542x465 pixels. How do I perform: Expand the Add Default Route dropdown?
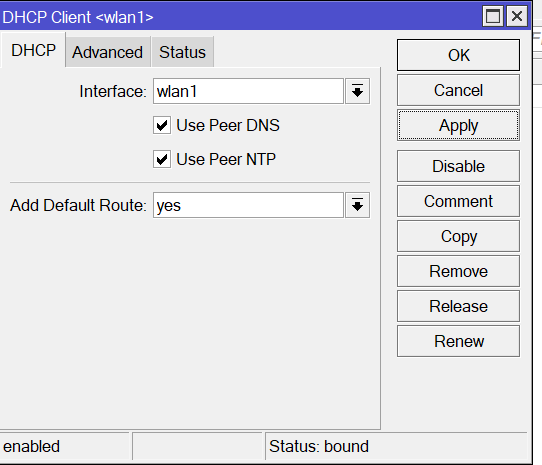(x=357, y=205)
